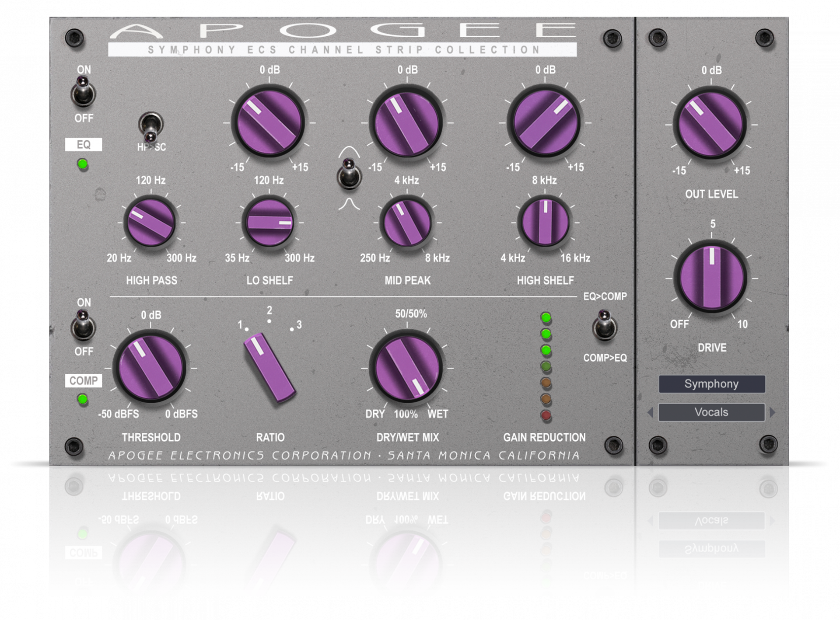Click the MID PEAK label

407,281
